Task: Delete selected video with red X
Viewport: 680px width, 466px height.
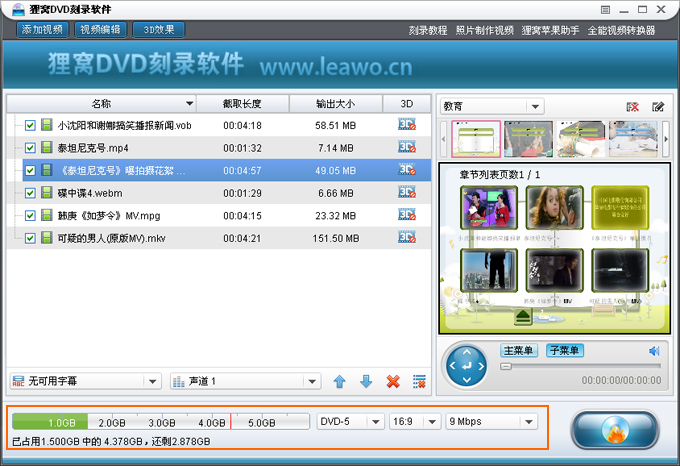Action: point(393,381)
